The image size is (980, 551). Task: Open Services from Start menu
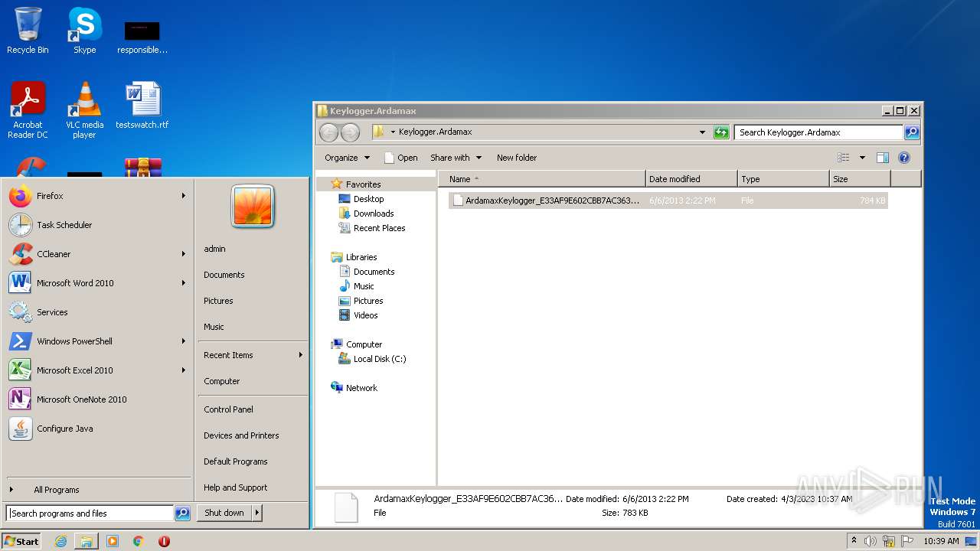96,312
